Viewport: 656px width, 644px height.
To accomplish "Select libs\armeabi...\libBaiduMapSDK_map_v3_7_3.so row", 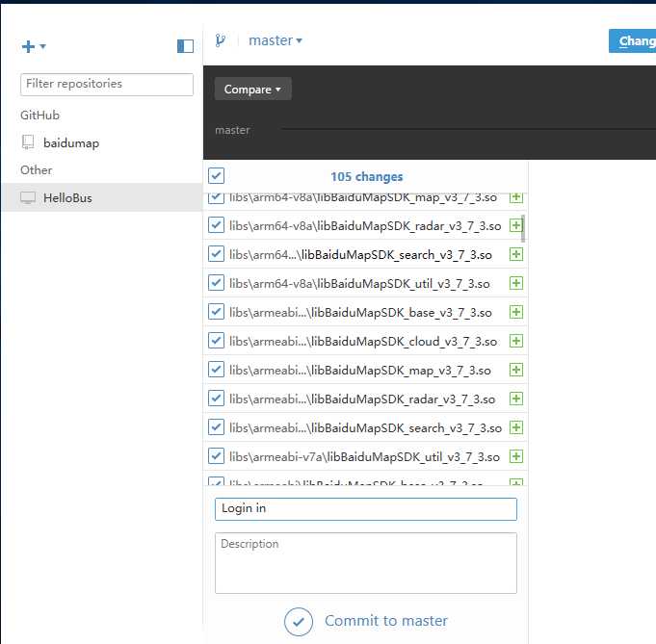I will tap(365, 370).
